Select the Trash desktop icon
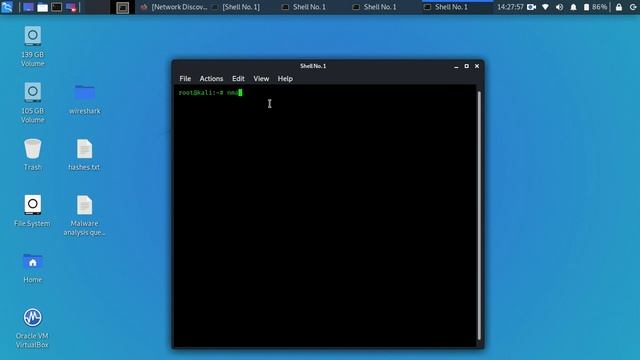This screenshot has width=640, height=360. point(33,154)
